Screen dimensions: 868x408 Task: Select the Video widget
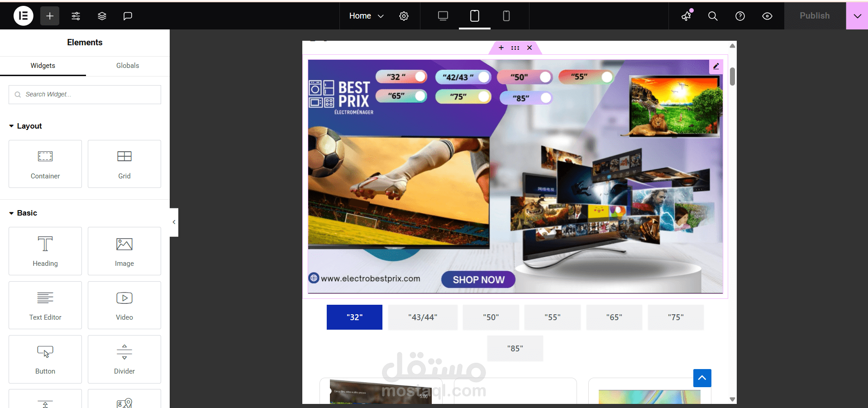124,305
